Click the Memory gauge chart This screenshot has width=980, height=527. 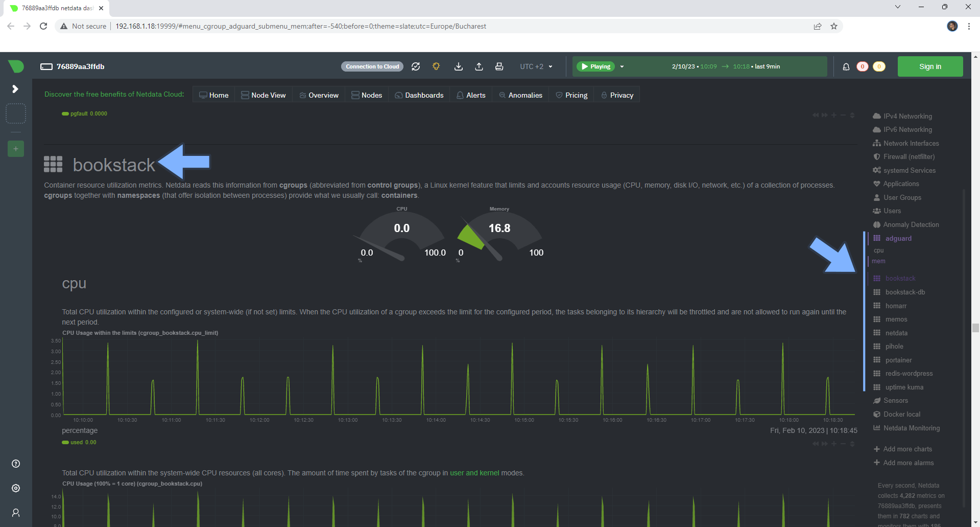point(499,234)
